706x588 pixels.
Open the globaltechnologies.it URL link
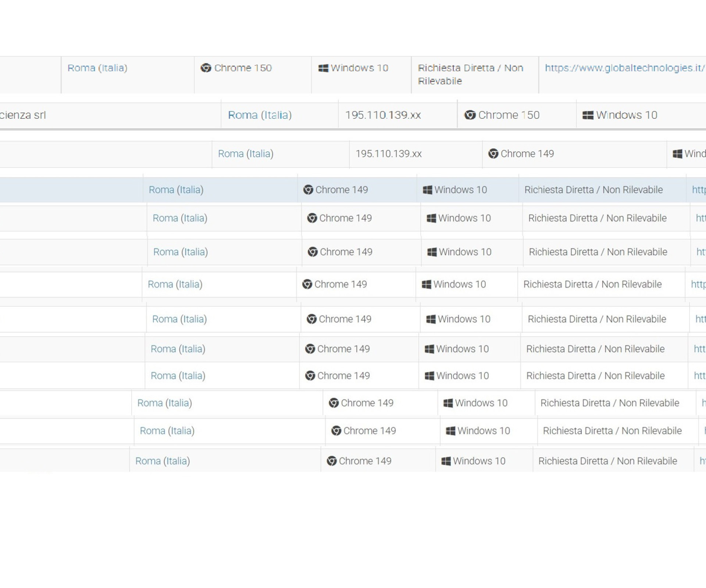point(625,68)
